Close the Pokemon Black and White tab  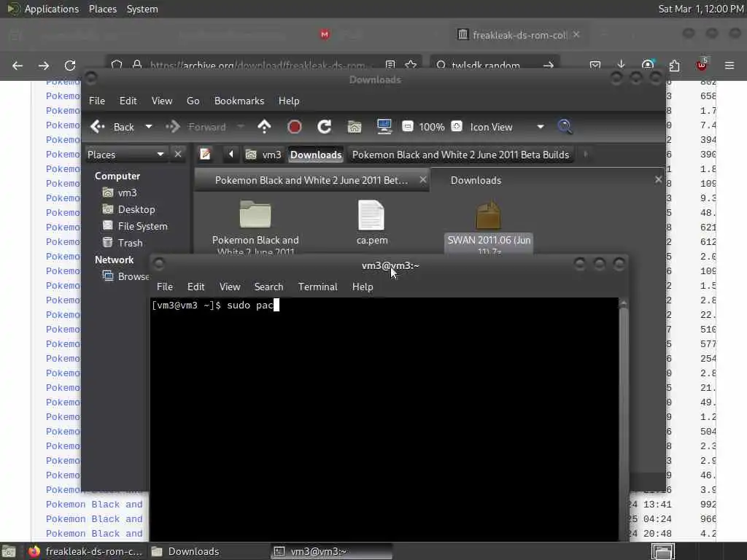click(422, 179)
